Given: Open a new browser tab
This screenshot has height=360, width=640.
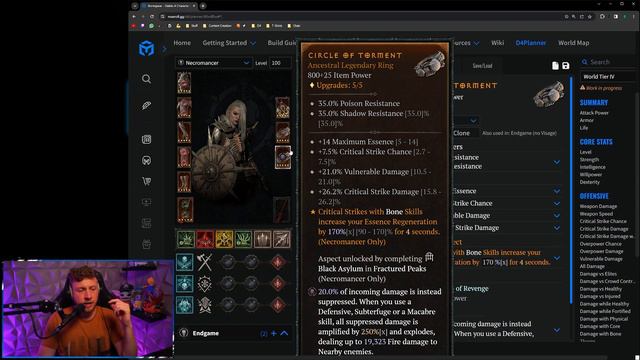Looking at the screenshot, I should 203,6.
